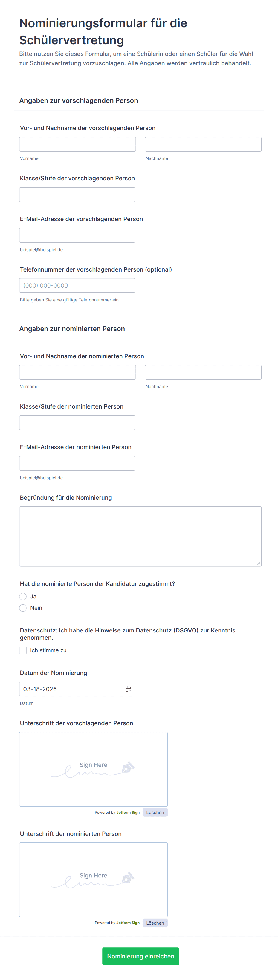The height and width of the screenshot is (980, 278).
Task: Click the proposer's signature pad
Action: click(93, 769)
